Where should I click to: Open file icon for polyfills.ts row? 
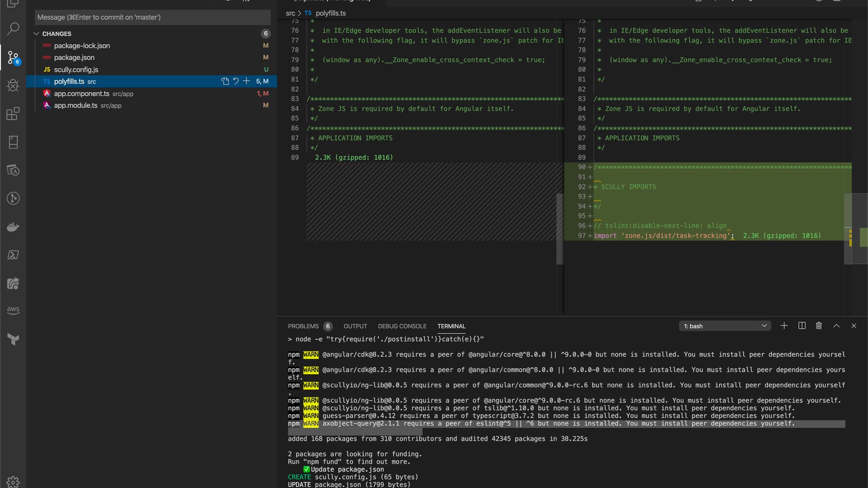[x=225, y=81]
